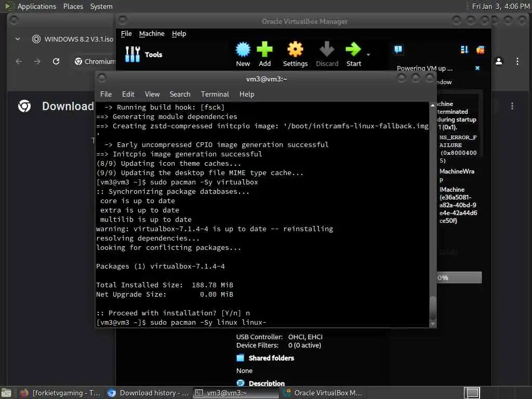Click the Shared folders section header

[271, 358]
